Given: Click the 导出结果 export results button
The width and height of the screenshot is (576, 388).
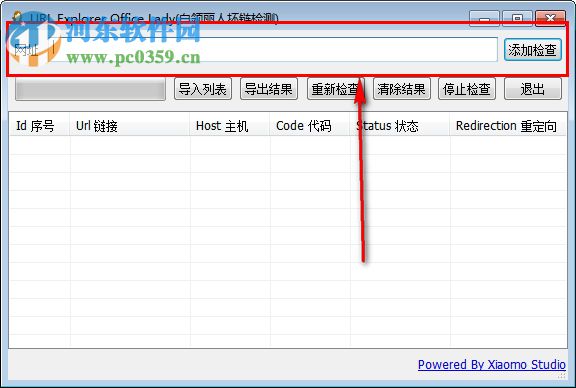Looking at the screenshot, I should tap(269, 89).
